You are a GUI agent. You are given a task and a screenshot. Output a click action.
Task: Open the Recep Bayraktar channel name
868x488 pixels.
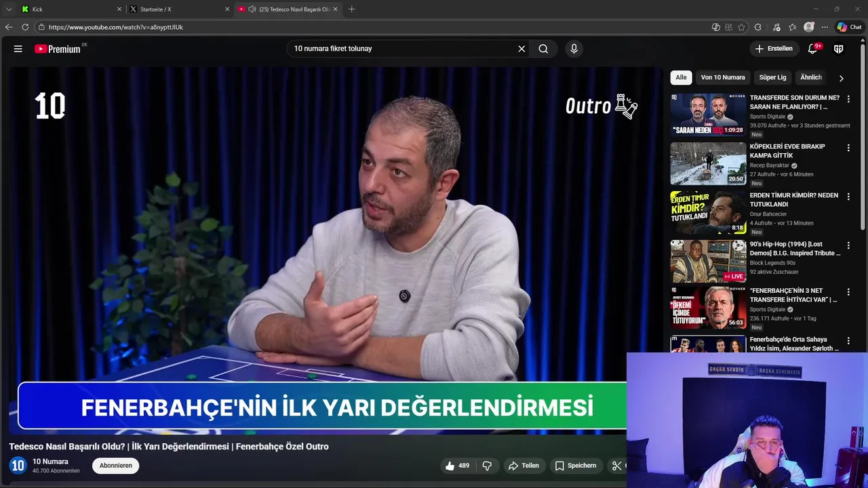click(x=769, y=165)
